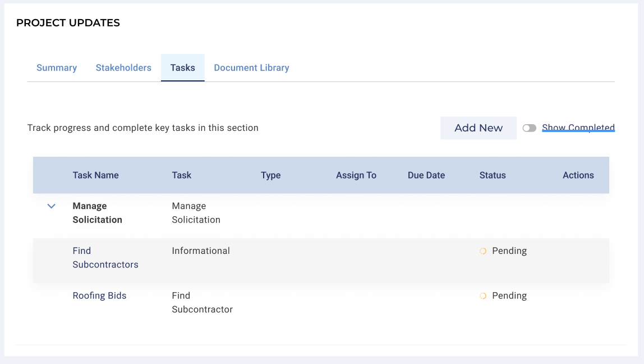Click the Task column header
This screenshot has width=644, height=364.
[x=181, y=175]
